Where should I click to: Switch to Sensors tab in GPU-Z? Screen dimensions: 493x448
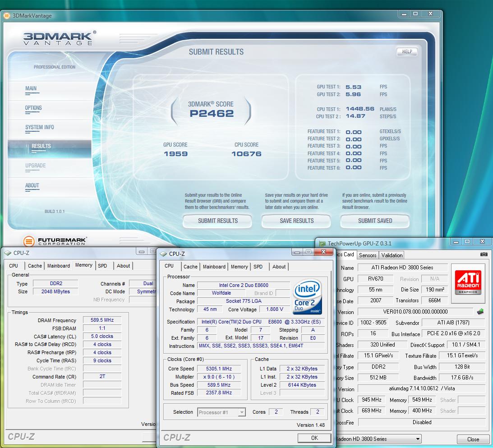click(368, 255)
